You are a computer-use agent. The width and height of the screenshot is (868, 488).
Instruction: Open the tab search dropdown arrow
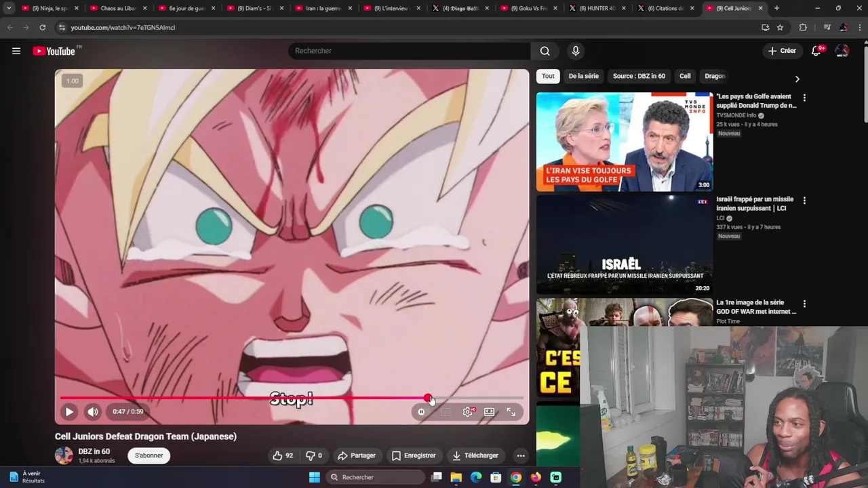click(8, 8)
